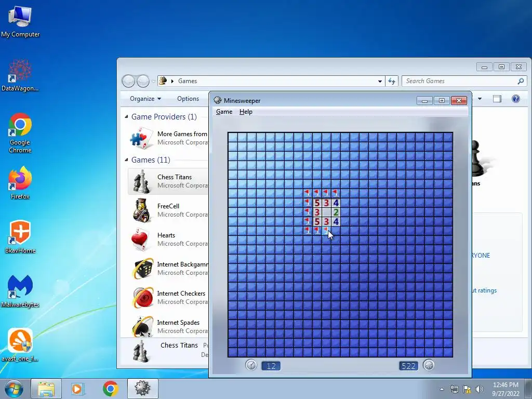Open Malwarebytes desktop shortcut
The width and height of the screenshot is (532, 399).
click(x=20, y=291)
